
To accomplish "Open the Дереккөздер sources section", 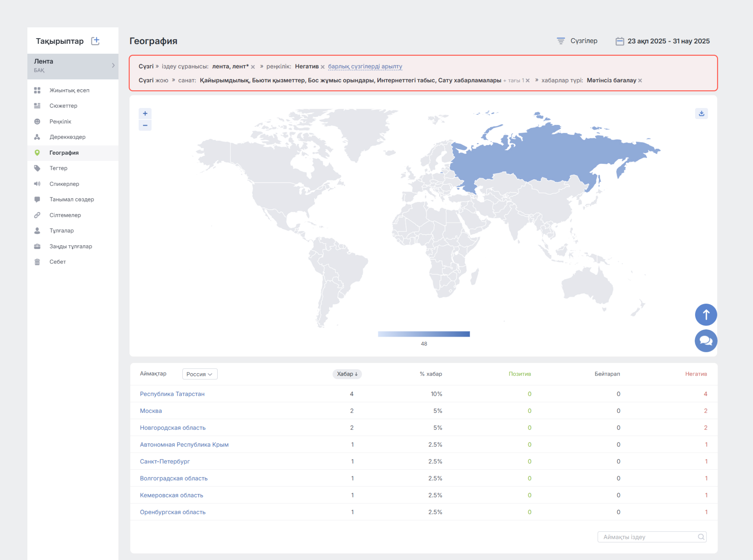I will point(67,137).
